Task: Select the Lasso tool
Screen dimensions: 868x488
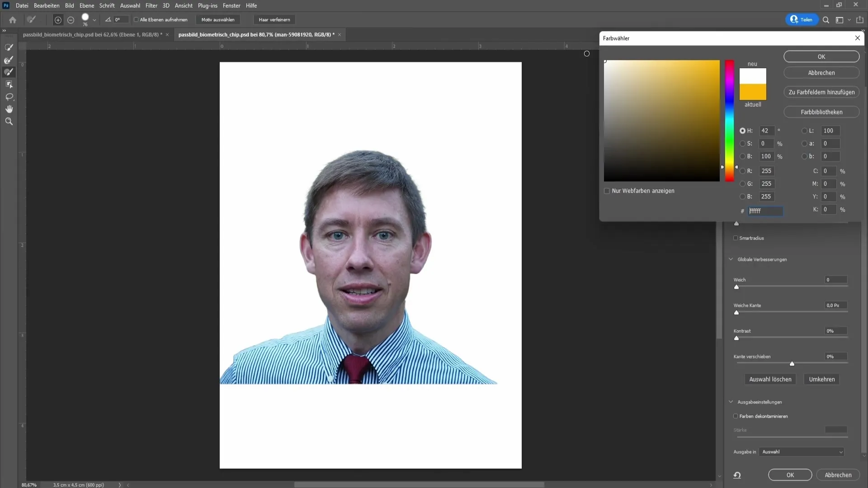Action: [9, 97]
